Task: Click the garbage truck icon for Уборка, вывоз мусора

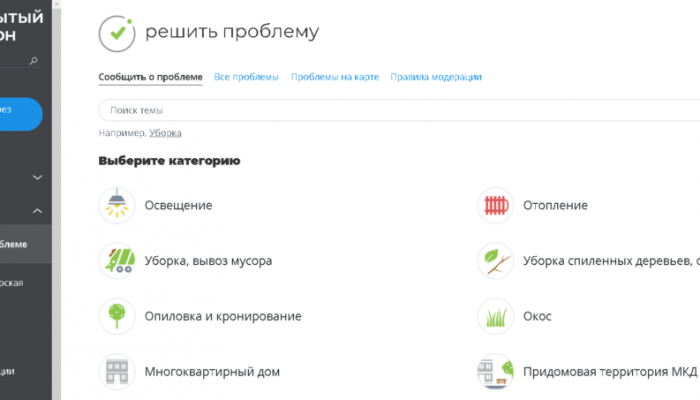Action: tap(117, 261)
